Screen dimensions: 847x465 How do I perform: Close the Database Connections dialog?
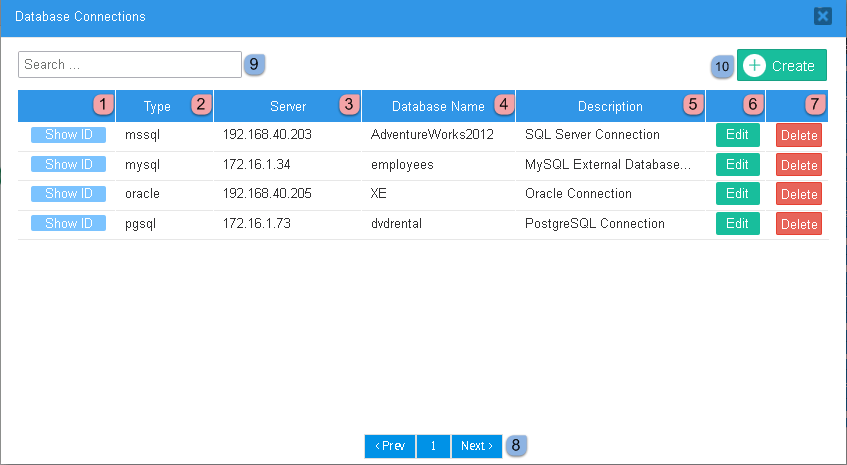(822, 16)
